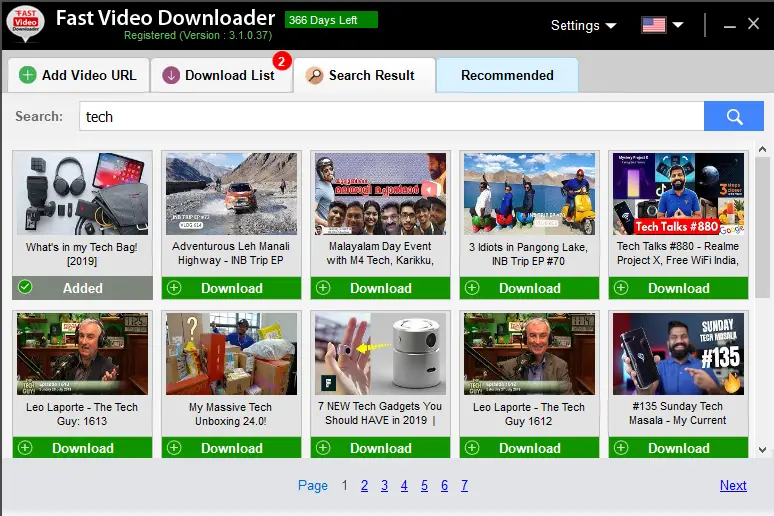Screen dimensions: 774x516
Task: Click the search field containing tech
Action: pyautogui.click(x=391, y=117)
